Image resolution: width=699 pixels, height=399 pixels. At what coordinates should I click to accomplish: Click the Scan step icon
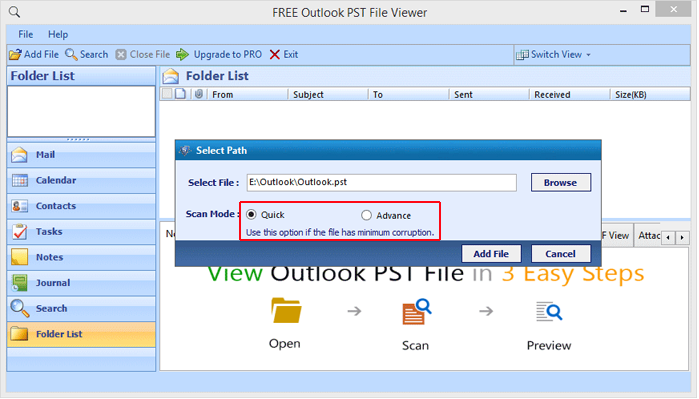pos(416,312)
